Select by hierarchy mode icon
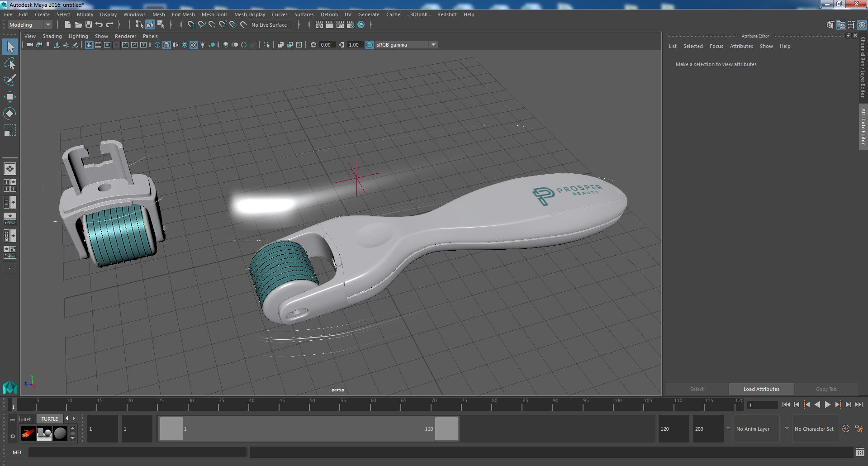The image size is (868, 466). [139, 25]
